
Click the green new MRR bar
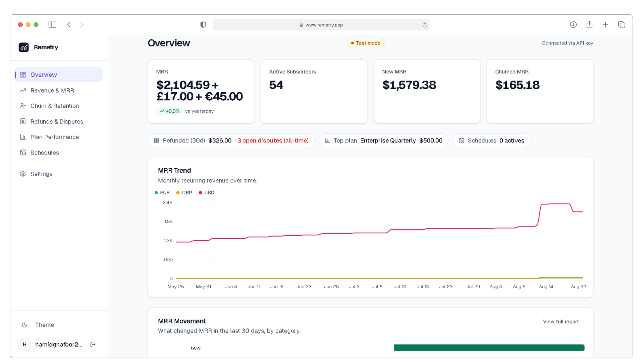[489, 348]
